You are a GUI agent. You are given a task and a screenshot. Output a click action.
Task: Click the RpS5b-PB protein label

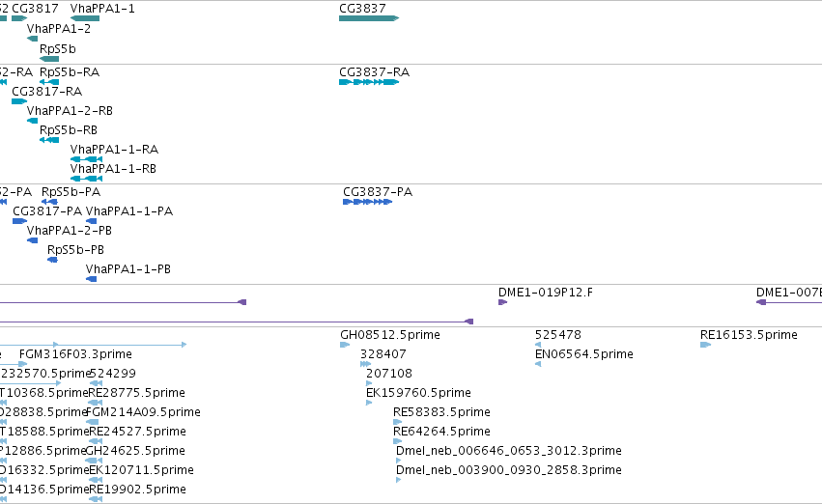[x=75, y=250]
